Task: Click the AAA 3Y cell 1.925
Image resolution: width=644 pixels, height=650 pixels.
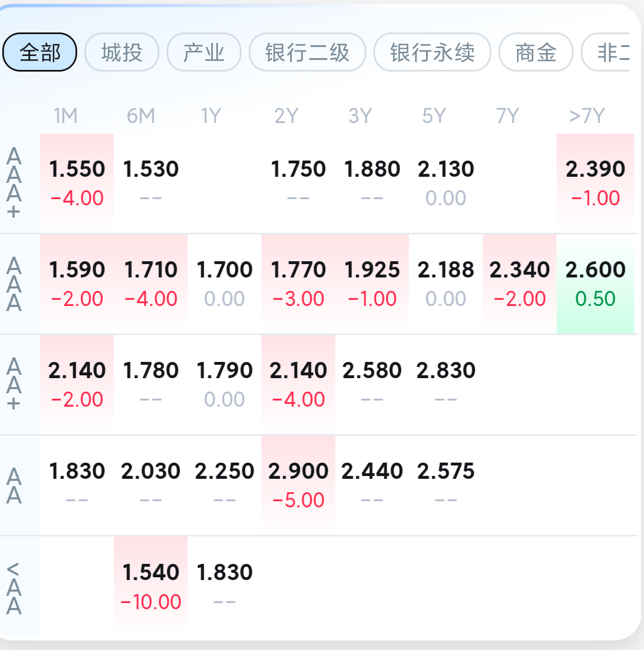Action: (372, 284)
